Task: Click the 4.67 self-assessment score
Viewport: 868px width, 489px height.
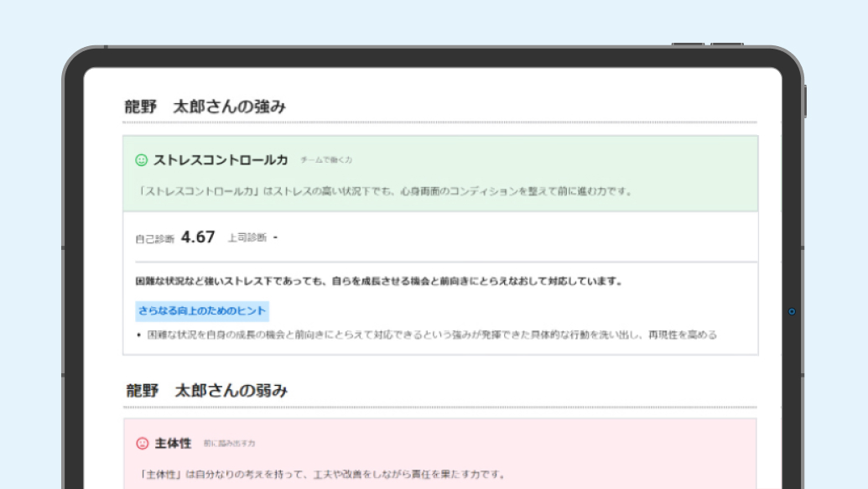Action: tap(198, 234)
